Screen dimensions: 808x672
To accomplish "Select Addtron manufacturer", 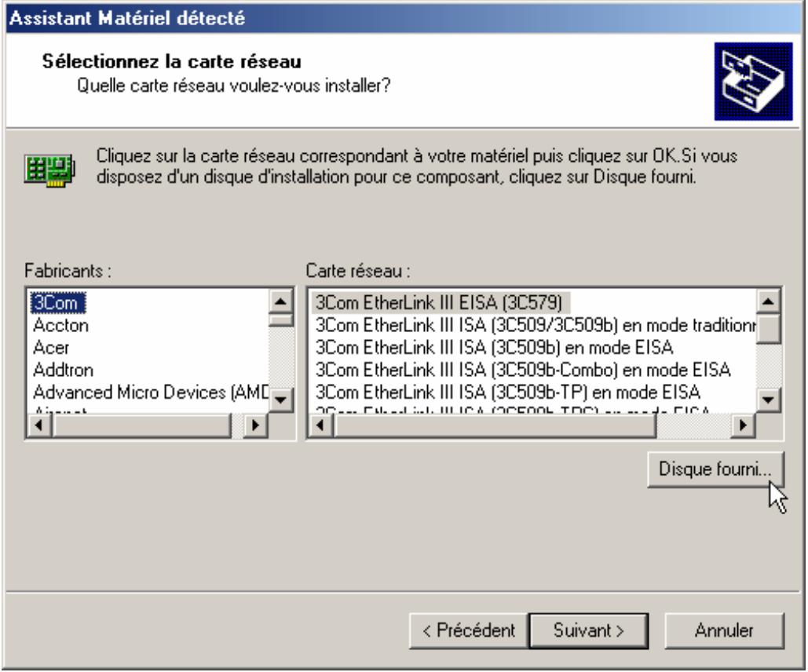I will 63,370.
